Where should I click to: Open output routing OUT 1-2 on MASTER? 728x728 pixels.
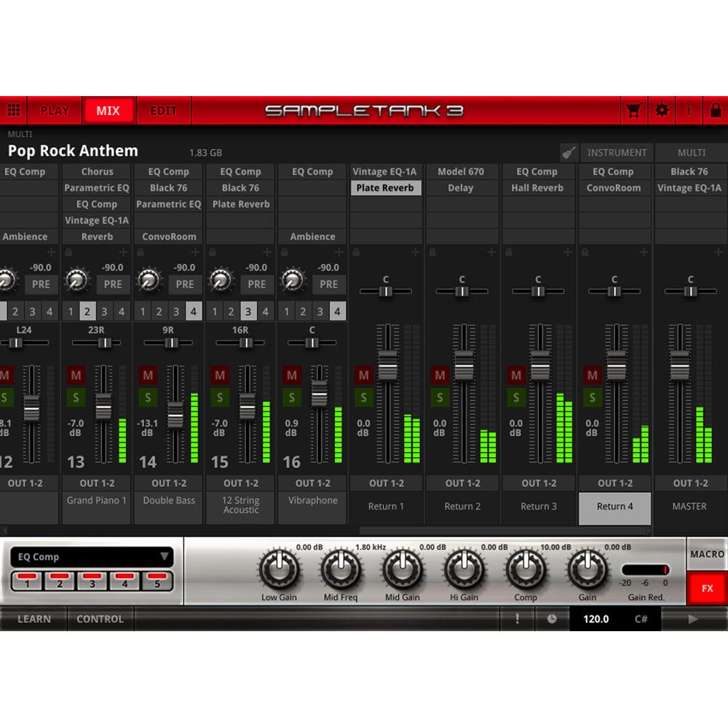pyautogui.click(x=689, y=483)
